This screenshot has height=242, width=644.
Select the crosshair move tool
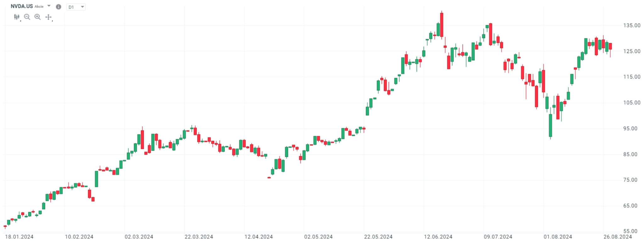(x=48, y=17)
